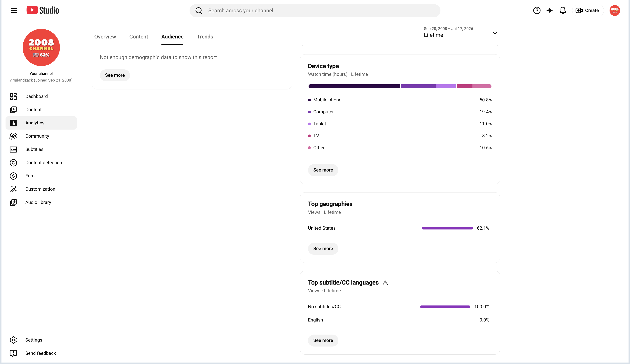Open the account avatar menu
This screenshot has height=364, width=630.
tap(615, 10)
